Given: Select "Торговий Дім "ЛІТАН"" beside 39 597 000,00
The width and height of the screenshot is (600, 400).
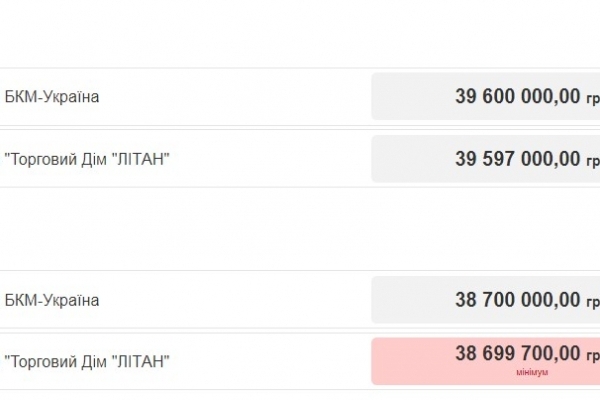Looking at the screenshot, I should coord(87,158).
